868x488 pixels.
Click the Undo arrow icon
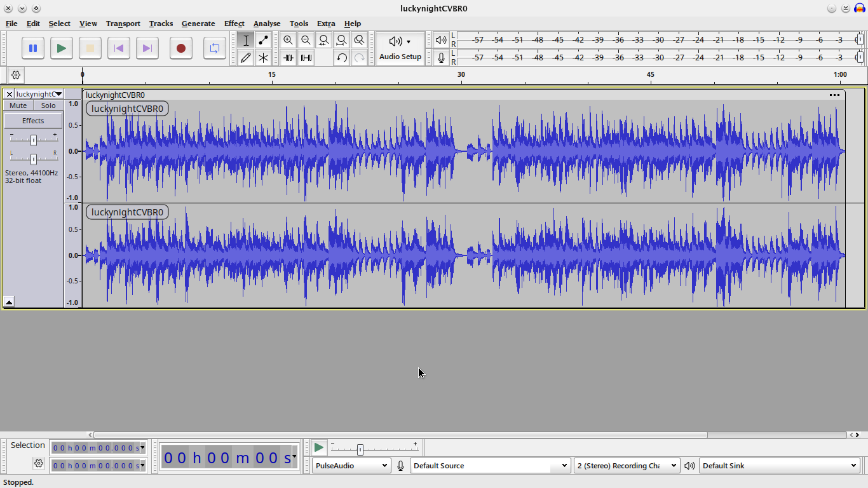(x=342, y=58)
